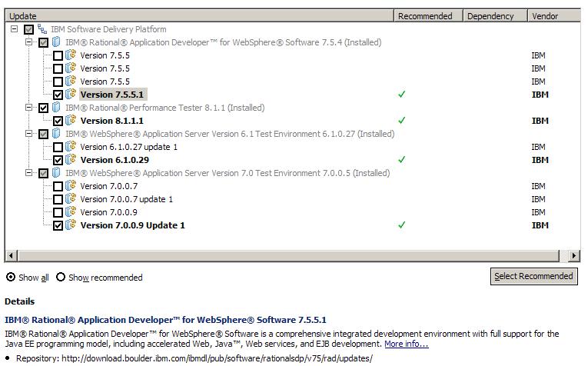588x366 pixels.
Task: Collapse WebSphere Version 6.1 Test Environment node
Action: coord(29,134)
